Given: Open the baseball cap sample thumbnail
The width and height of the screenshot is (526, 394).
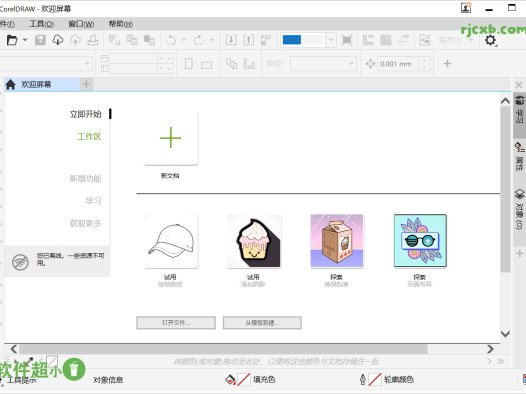Looking at the screenshot, I should (x=171, y=241).
